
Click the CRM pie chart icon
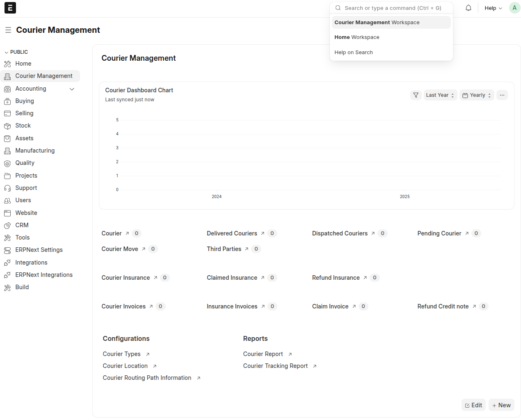pyautogui.click(x=7, y=226)
